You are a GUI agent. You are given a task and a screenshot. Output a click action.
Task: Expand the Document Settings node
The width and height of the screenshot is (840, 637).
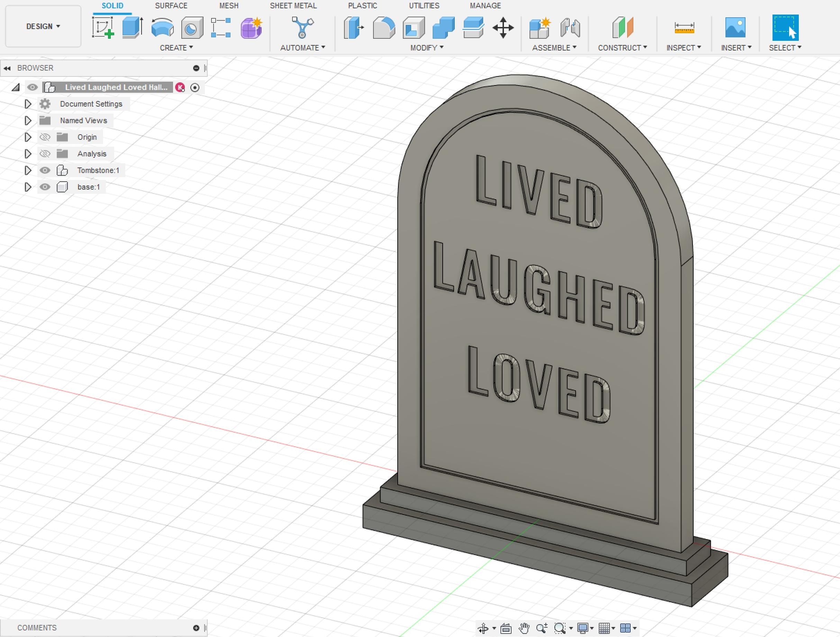click(x=27, y=104)
